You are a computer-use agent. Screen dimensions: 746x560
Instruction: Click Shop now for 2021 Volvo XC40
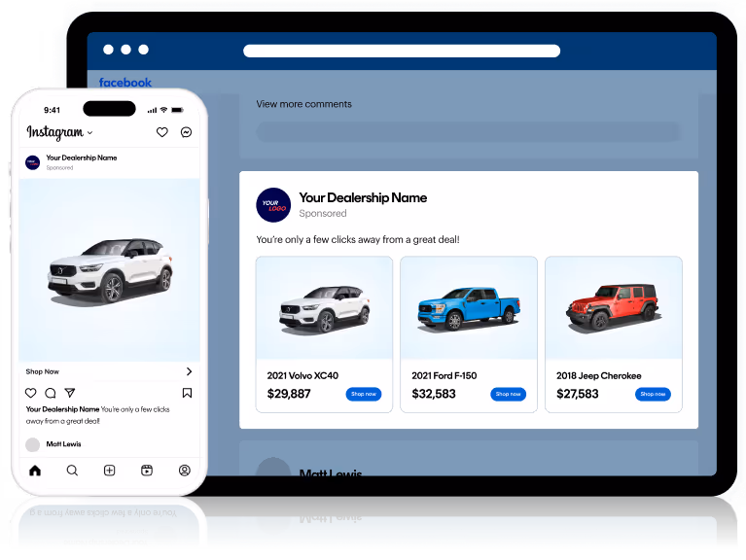click(x=364, y=394)
